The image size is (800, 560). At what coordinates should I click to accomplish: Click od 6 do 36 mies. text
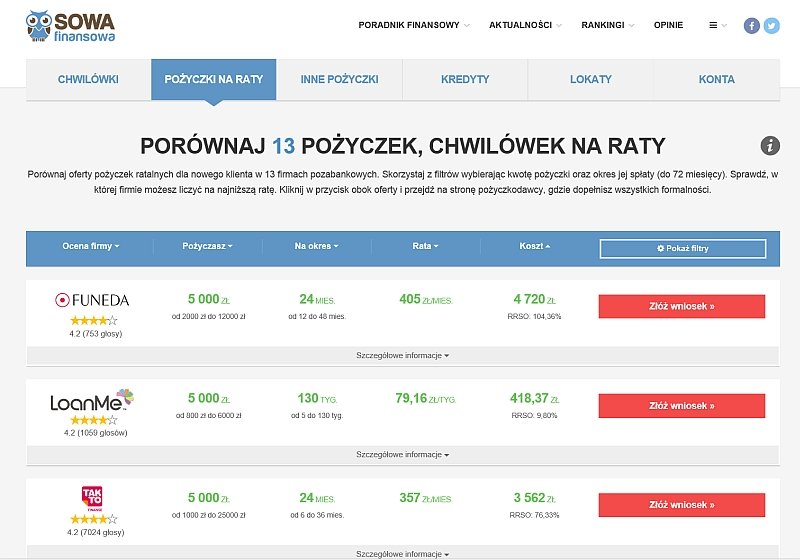point(317,515)
